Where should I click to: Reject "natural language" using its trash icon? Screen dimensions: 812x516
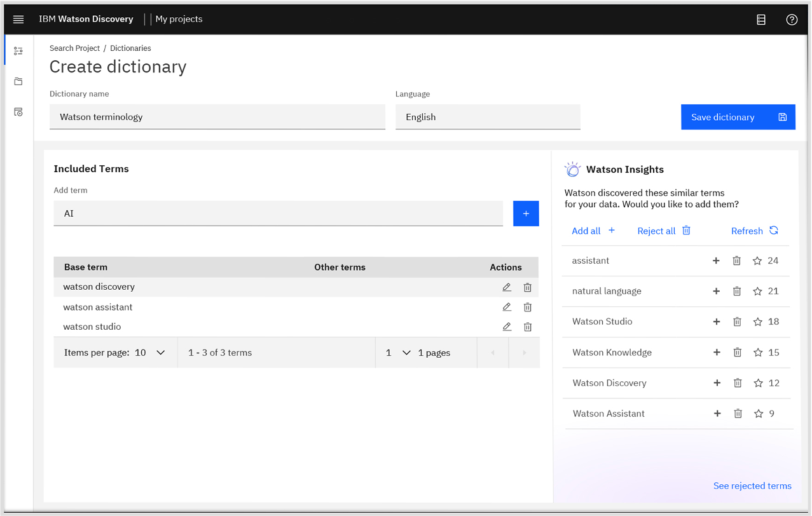(x=736, y=291)
